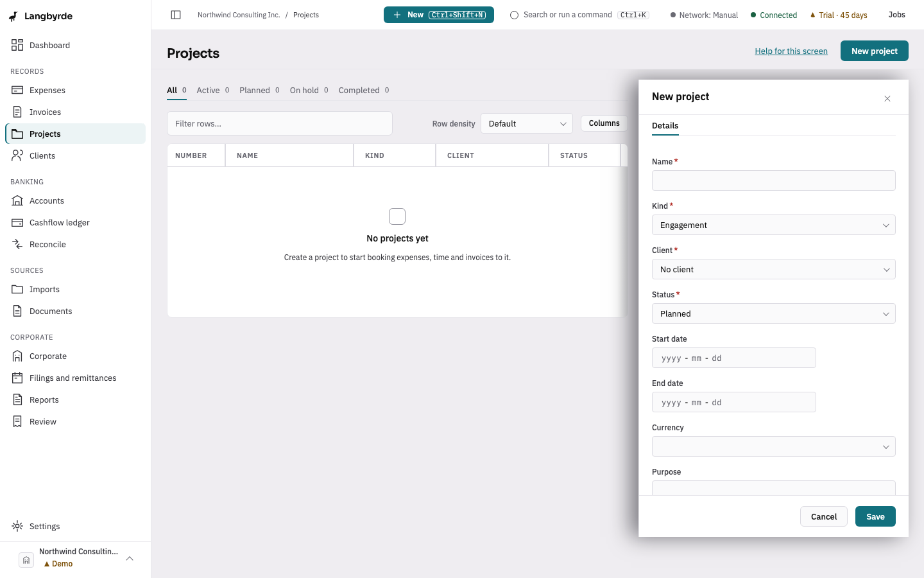Toggle the sidebar panel icon

tap(176, 15)
